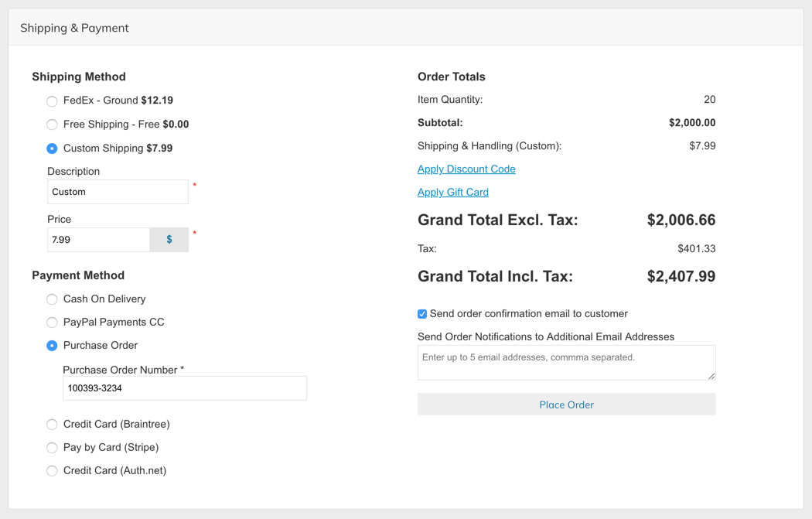Focus the shipping Description field

click(118, 192)
